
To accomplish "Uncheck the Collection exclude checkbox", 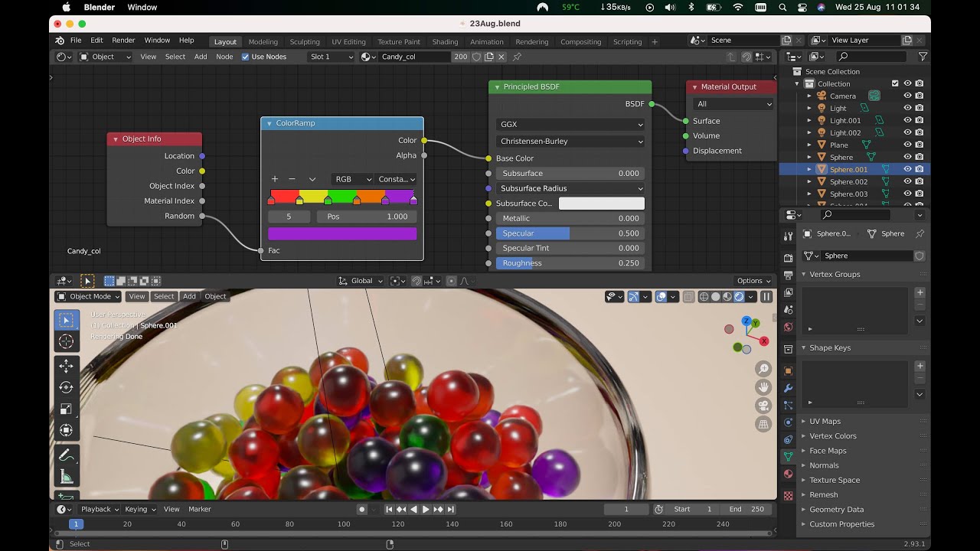I will pos(895,83).
